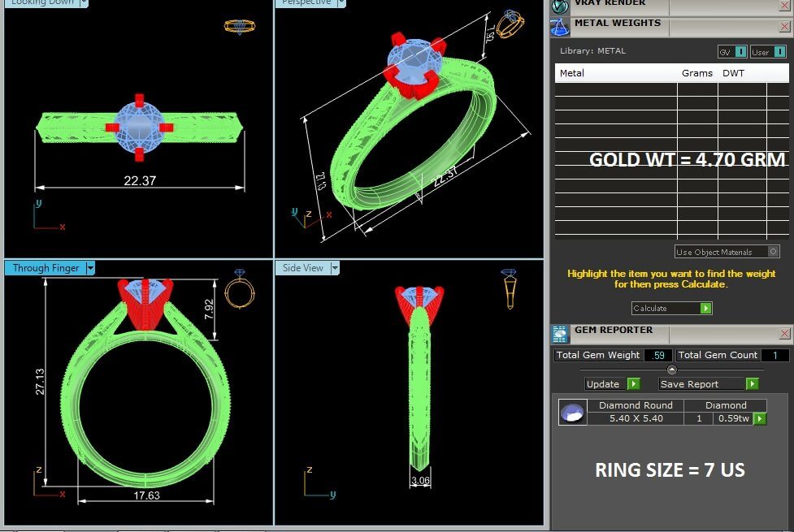
Task: Open the Through Finger viewport dropdown
Action: pyautogui.click(x=90, y=268)
